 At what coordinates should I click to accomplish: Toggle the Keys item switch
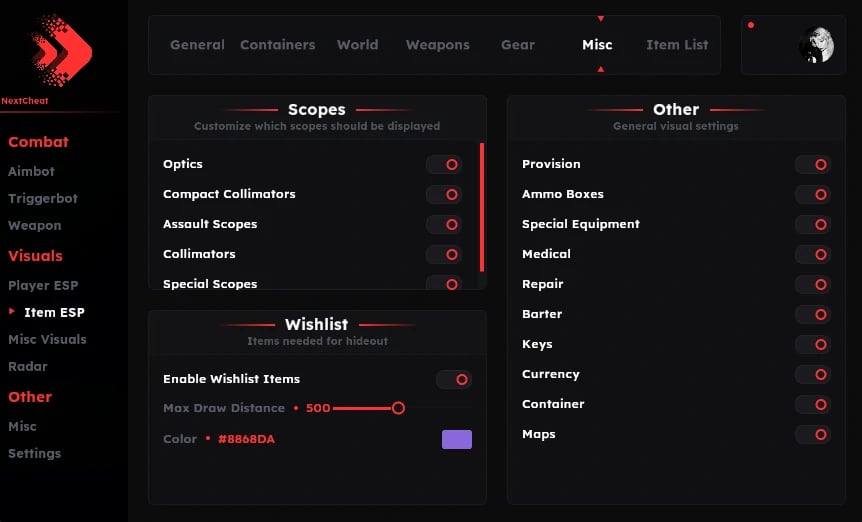[x=813, y=344]
